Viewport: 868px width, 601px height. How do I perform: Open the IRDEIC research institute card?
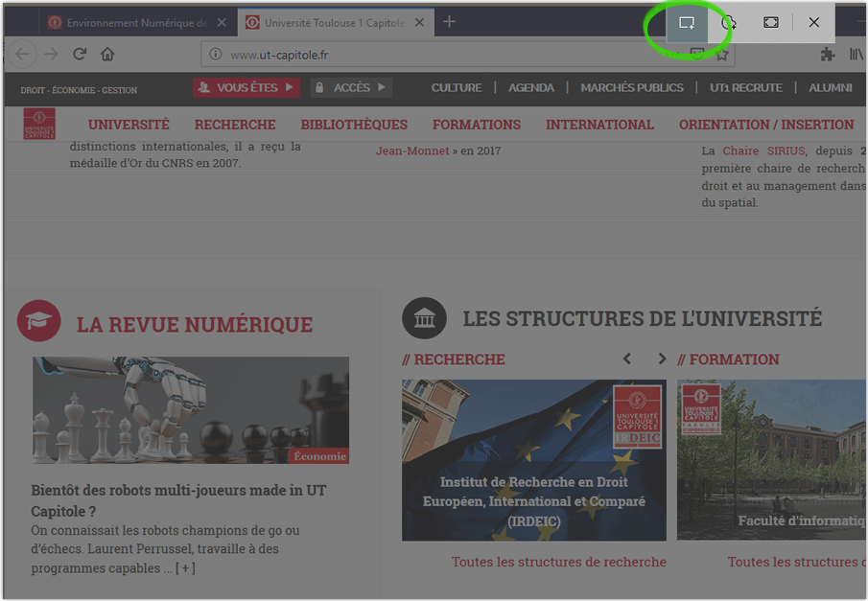pos(534,460)
